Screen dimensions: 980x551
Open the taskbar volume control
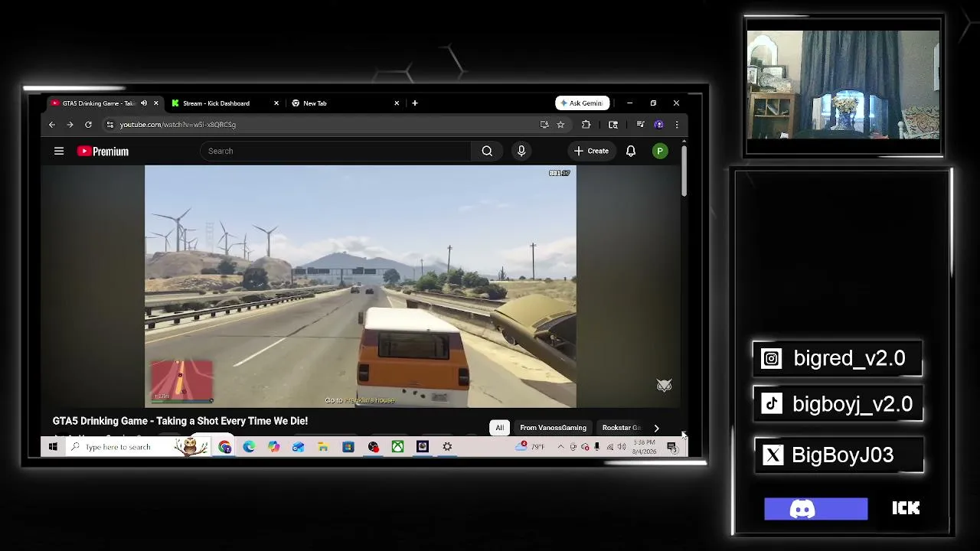click(x=622, y=447)
